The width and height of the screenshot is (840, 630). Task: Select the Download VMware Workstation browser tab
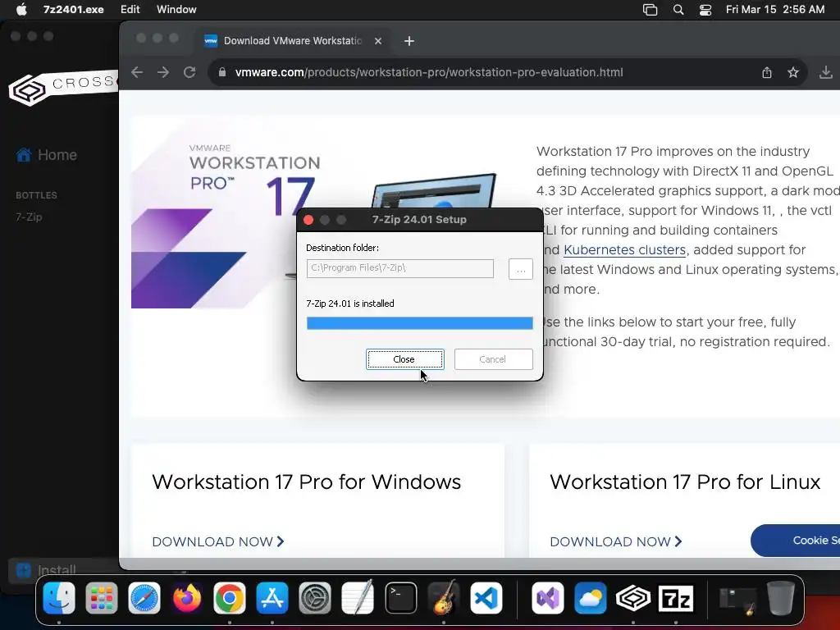[292, 41]
